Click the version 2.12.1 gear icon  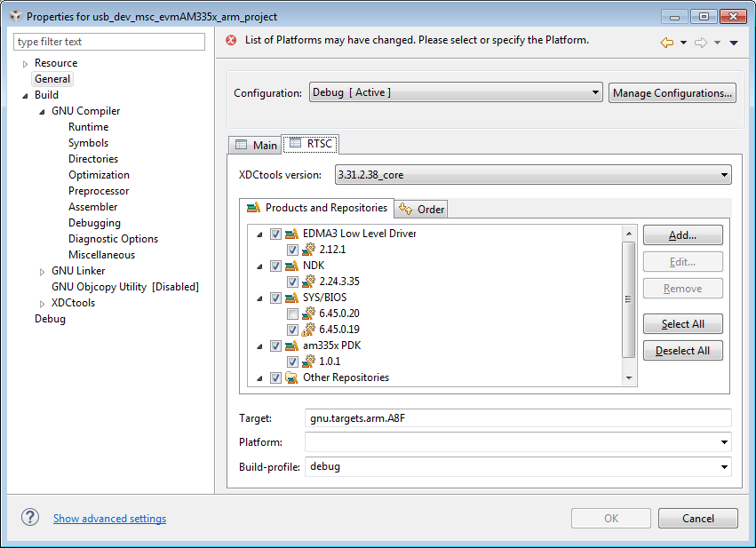(308, 250)
